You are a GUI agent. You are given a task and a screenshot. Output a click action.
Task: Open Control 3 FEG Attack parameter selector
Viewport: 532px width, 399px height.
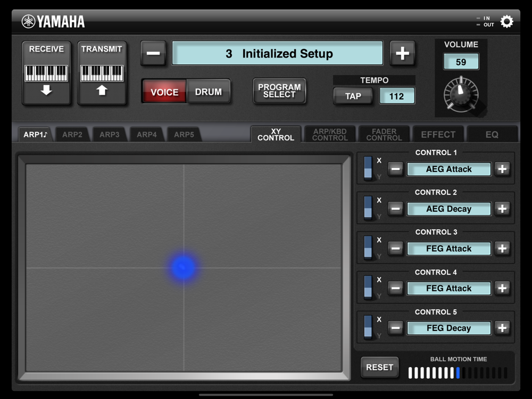pos(449,248)
